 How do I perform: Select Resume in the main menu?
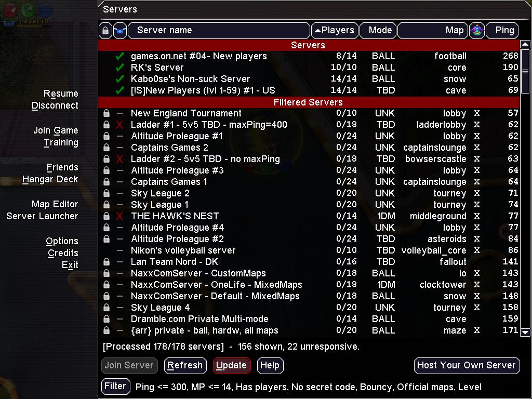coord(61,94)
